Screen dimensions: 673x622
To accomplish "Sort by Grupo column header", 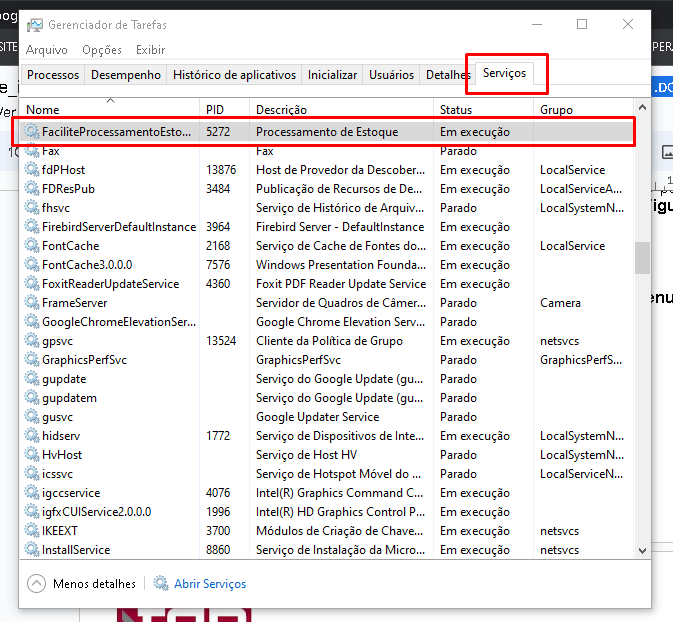I will pyautogui.click(x=584, y=109).
